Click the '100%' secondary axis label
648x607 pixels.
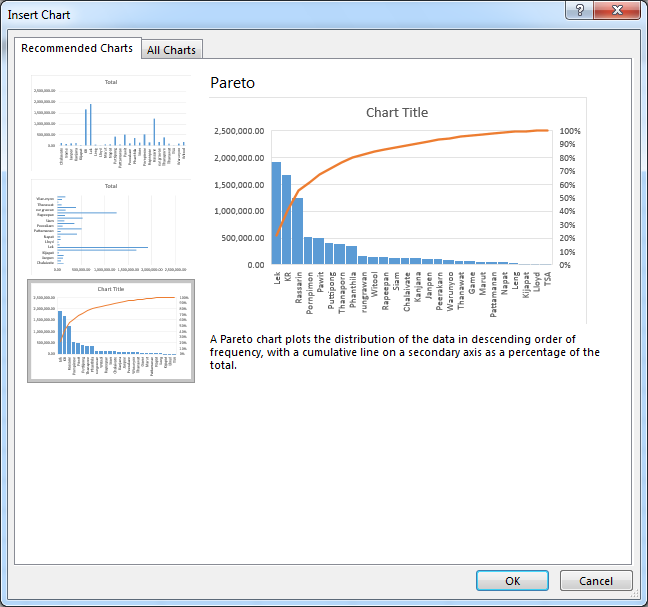point(570,131)
